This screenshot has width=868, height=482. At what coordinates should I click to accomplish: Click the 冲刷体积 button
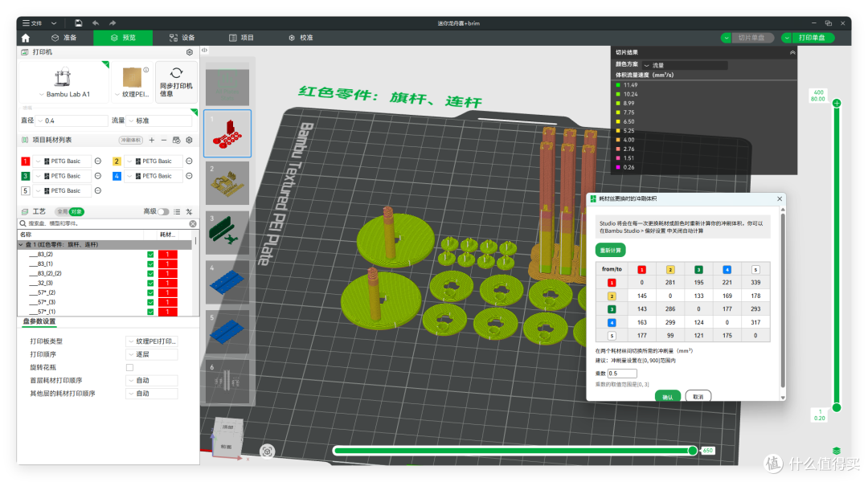[x=131, y=140]
